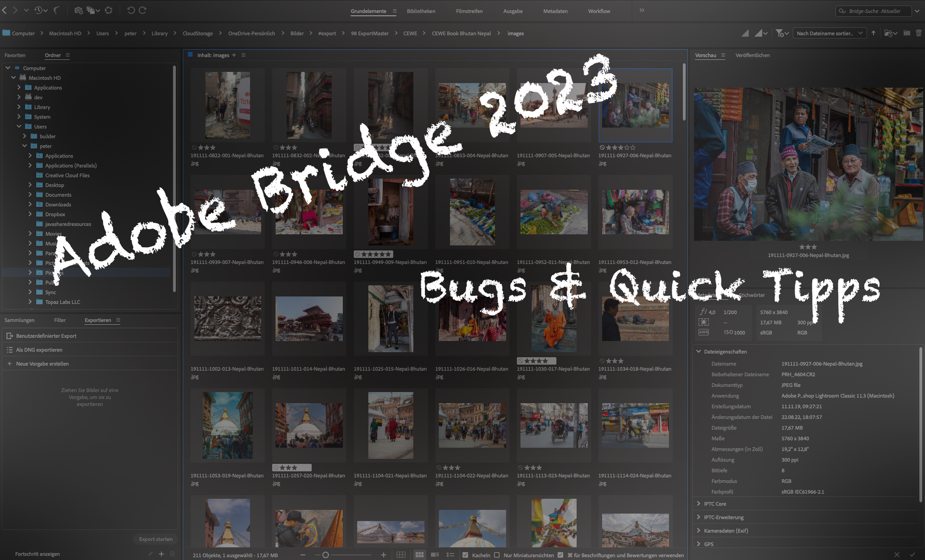Toggle the Kacheln checkbox
Viewport: 925px width, 560px height.
[x=465, y=555]
